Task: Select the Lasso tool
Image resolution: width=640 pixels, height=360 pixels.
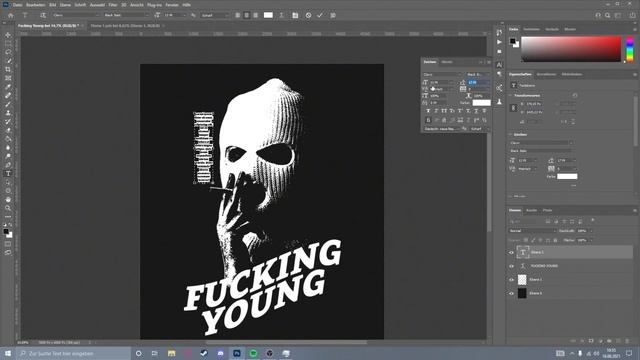Action: coord(8,52)
